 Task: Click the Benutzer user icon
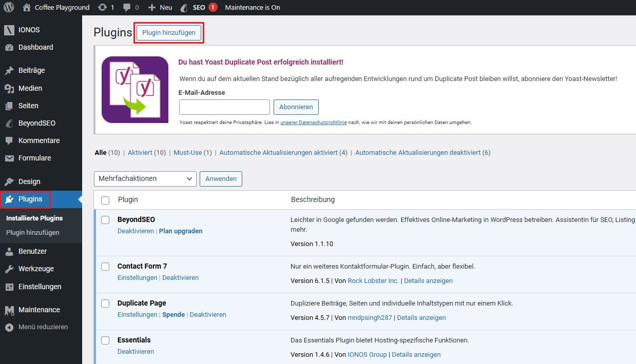coord(9,251)
